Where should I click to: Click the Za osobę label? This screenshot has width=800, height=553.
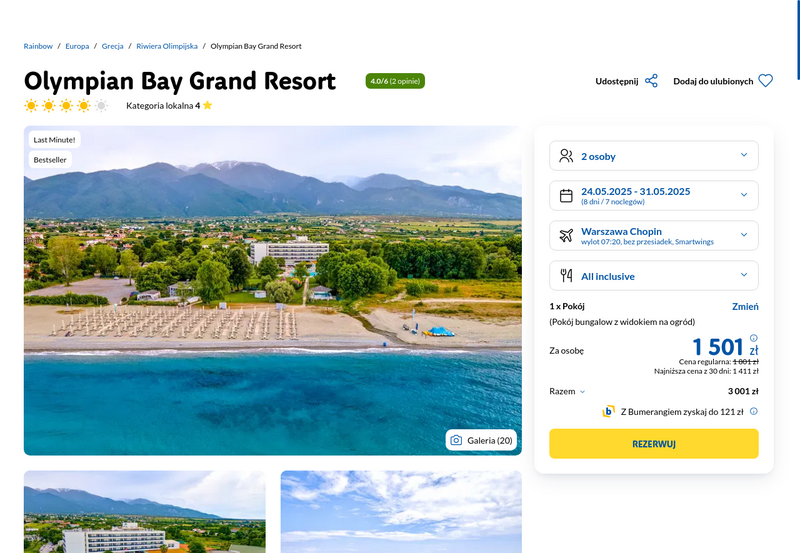coord(566,350)
